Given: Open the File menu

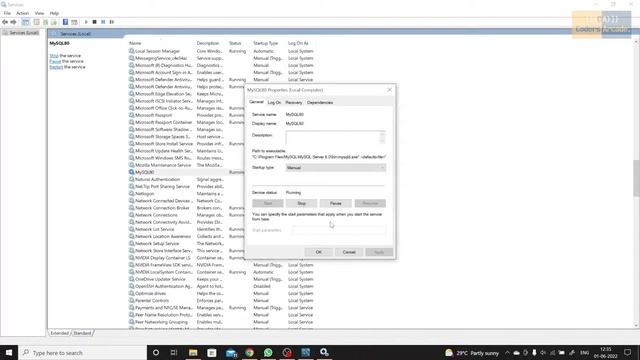Looking at the screenshot, I should pos(7,13).
